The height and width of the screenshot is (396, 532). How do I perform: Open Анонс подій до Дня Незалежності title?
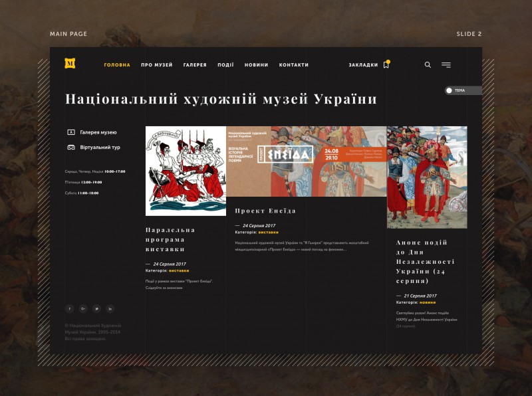point(425,261)
